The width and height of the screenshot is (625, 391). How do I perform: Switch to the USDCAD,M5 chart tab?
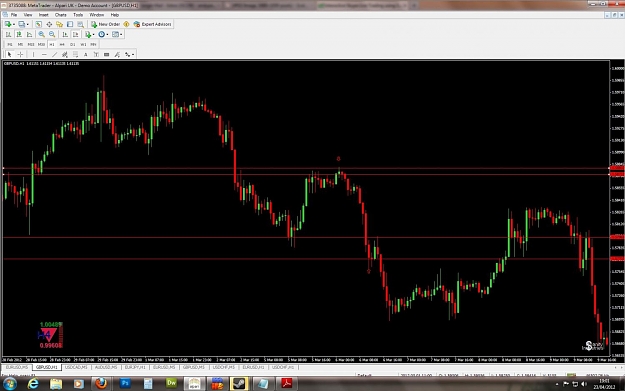pos(76,367)
